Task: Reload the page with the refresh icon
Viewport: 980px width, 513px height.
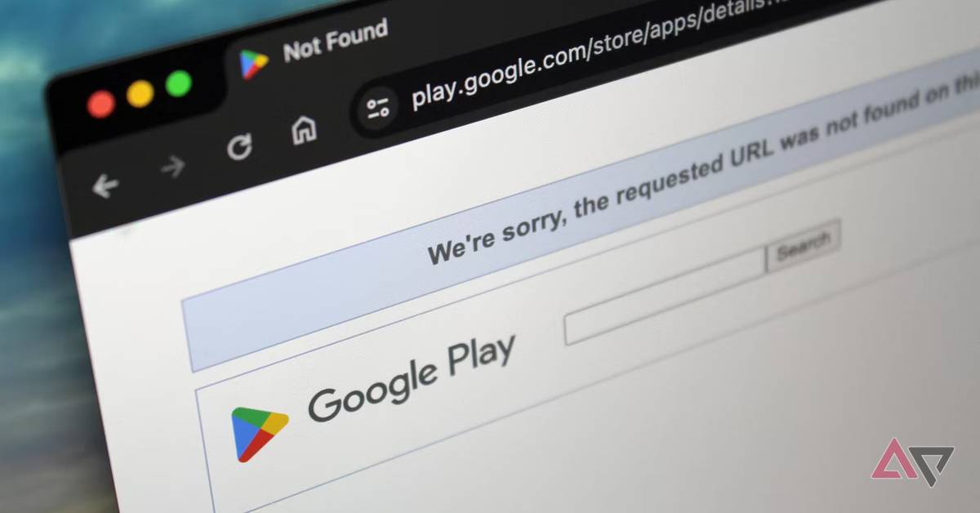Action: 239,147
